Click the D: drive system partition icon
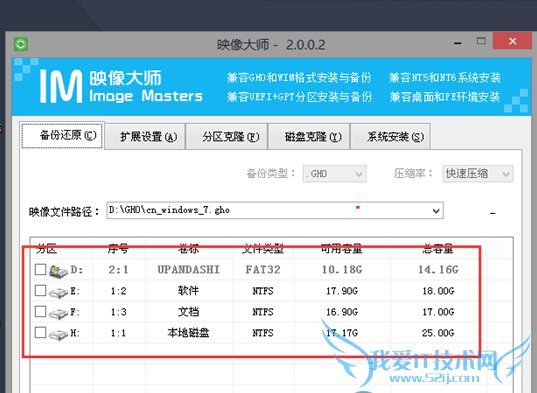Viewport: 537px width, 393px height. [x=58, y=271]
